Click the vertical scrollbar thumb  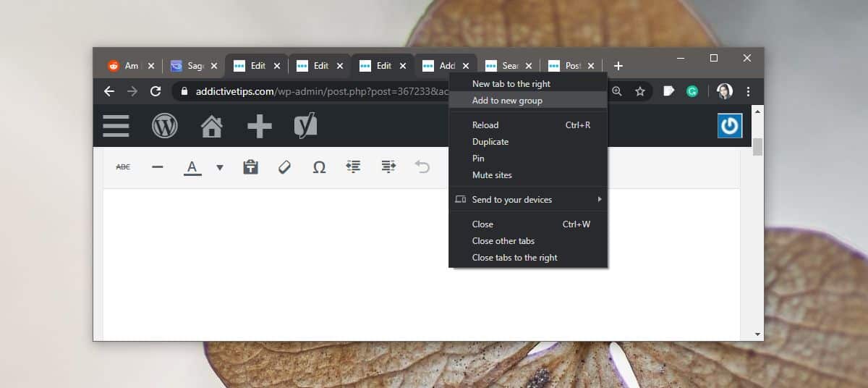(758, 147)
